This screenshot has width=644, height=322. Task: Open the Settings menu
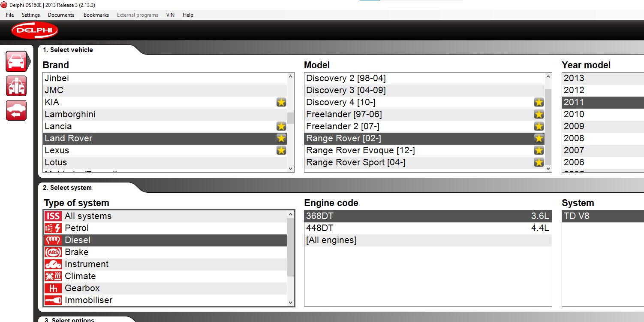coord(31,15)
